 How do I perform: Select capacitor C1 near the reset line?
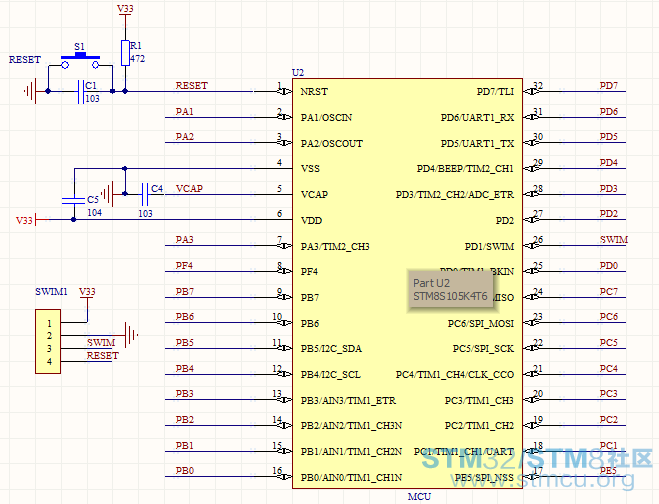(80, 93)
